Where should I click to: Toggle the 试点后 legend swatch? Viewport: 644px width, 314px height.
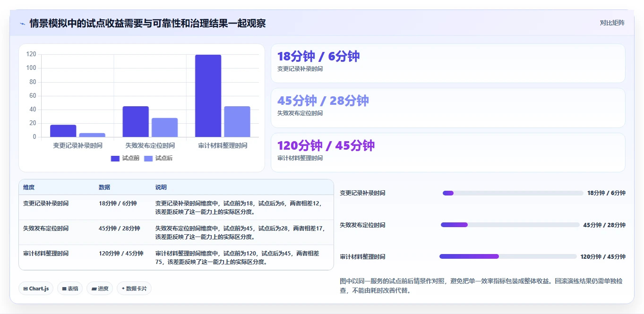tap(148, 158)
